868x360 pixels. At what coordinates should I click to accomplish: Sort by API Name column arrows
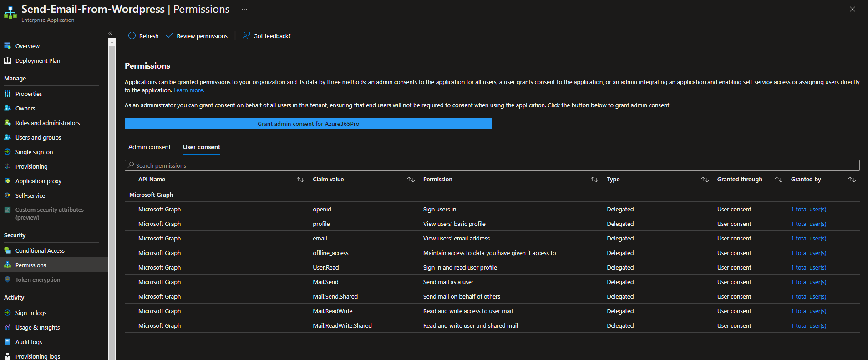pyautogui.click(x=300, y=180)
